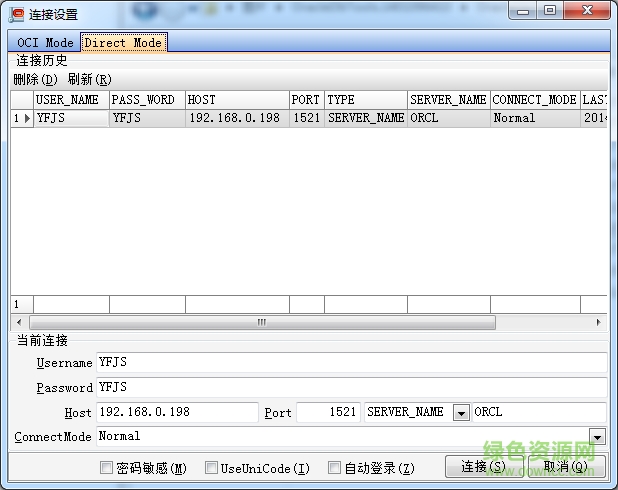Click the right arrow of the horizontal scrollbar
The width and height of the screenshot is (618, 490).
click(599, 323)
